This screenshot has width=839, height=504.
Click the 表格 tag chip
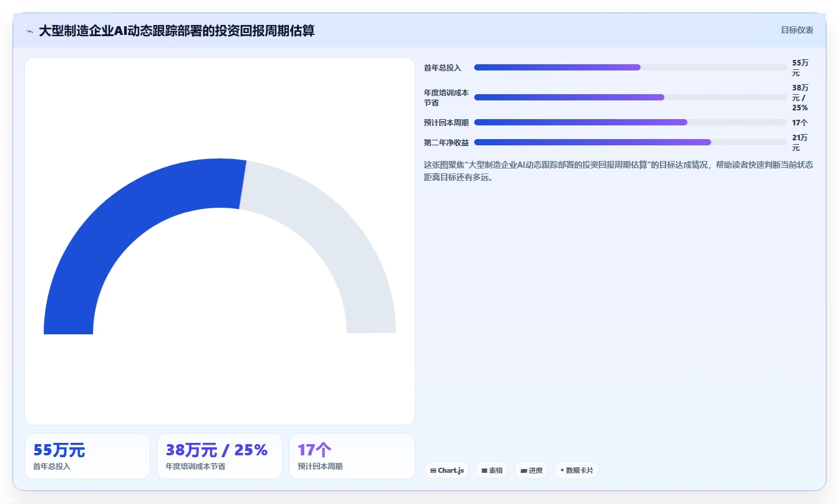(492, 470)
